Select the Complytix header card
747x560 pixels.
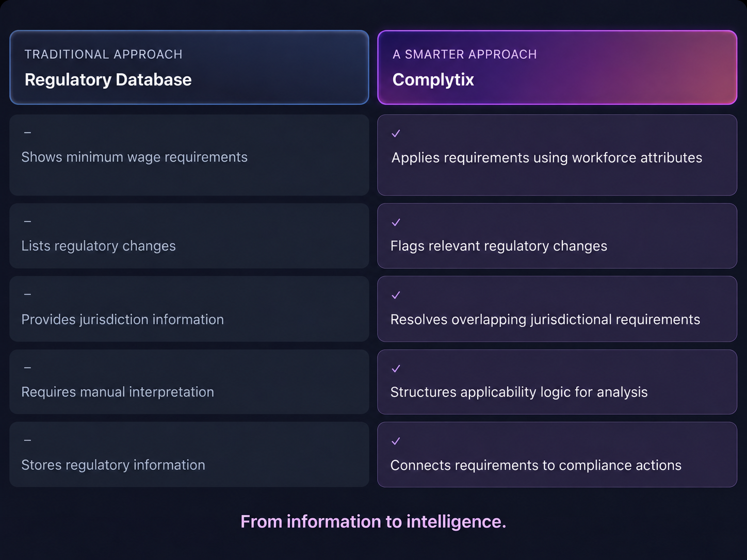[557, 68]
